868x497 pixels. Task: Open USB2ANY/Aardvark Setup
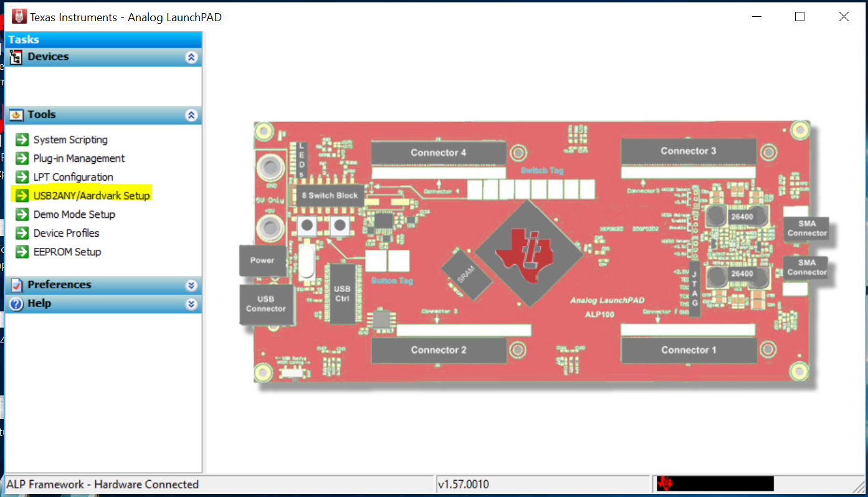(92, 196)
